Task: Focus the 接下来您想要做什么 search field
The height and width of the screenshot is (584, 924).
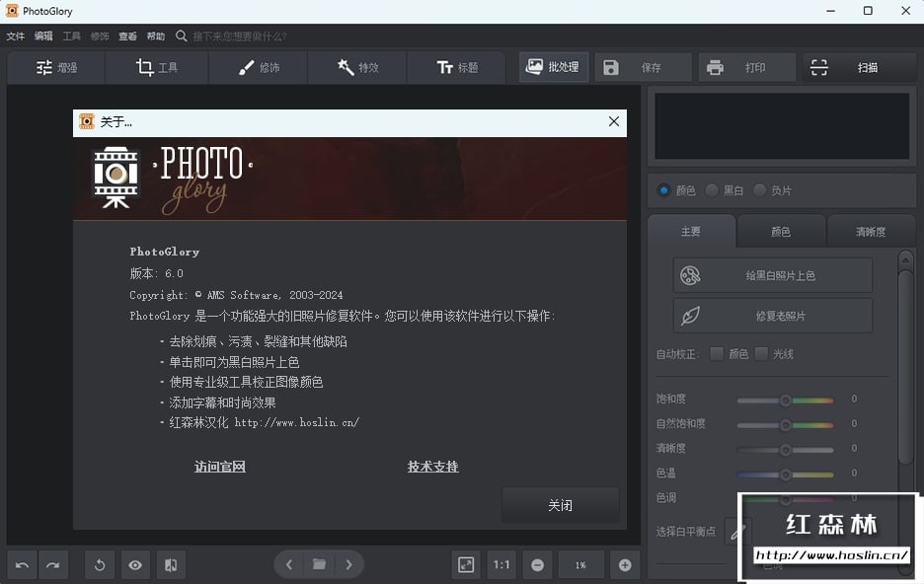Action: pos(239,36)
